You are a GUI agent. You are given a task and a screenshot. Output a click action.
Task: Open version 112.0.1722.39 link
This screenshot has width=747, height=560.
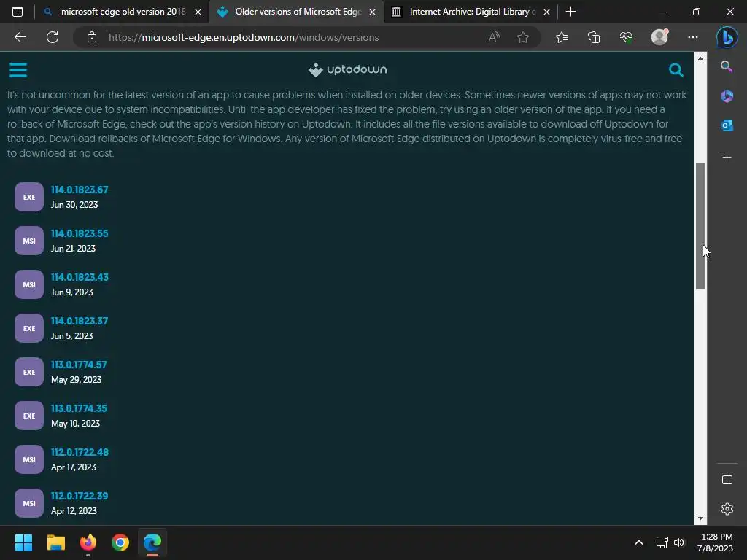pos(80,496)
